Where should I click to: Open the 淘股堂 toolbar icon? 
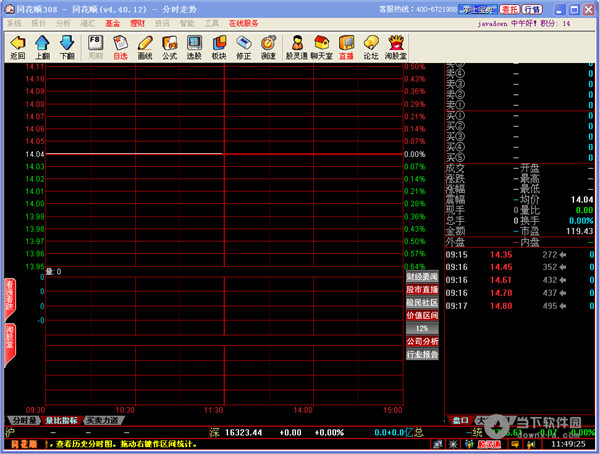[x=396, y=47]
